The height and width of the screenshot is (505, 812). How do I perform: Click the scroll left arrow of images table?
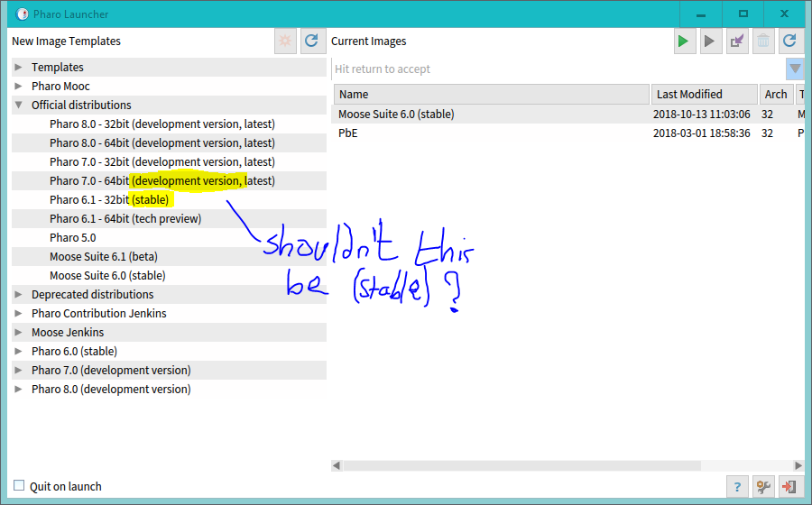337,465
